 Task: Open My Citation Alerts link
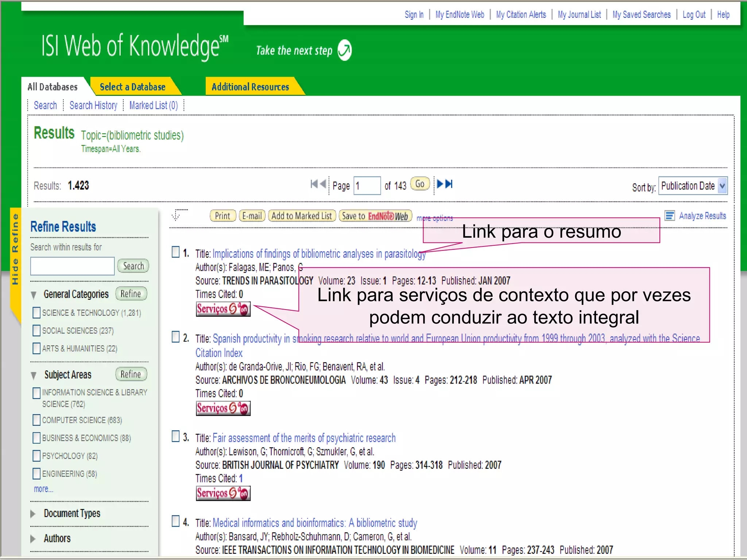[521, 15]
